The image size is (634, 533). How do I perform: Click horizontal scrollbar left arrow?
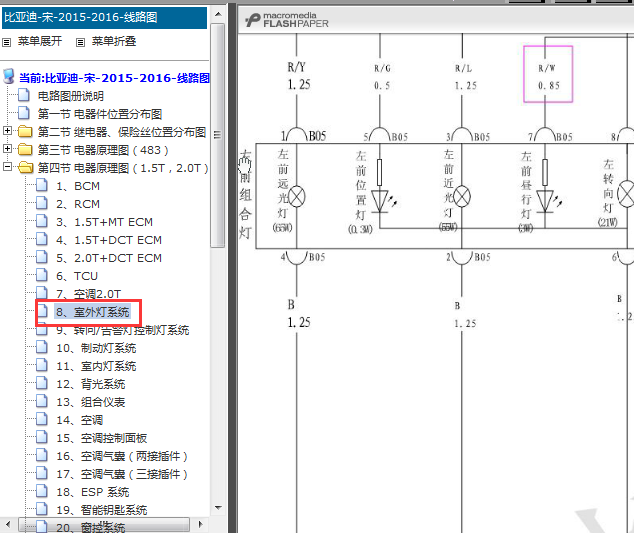tap(8, 525)
